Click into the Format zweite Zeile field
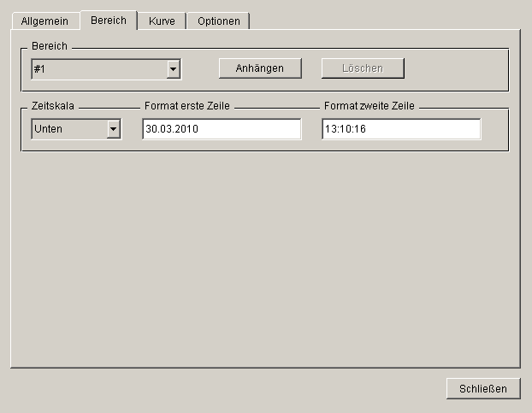 [x=401, y=129]
